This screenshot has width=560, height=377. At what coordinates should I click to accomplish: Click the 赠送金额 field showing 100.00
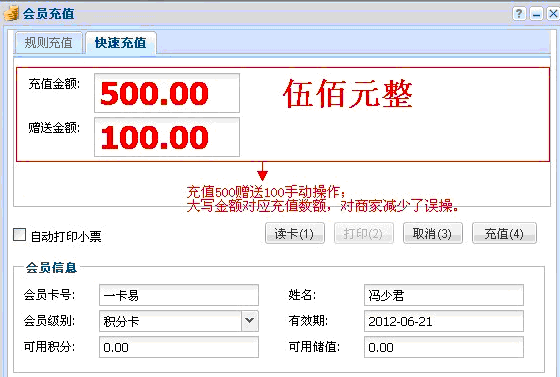pyautogui.click(x=167, y=137)
